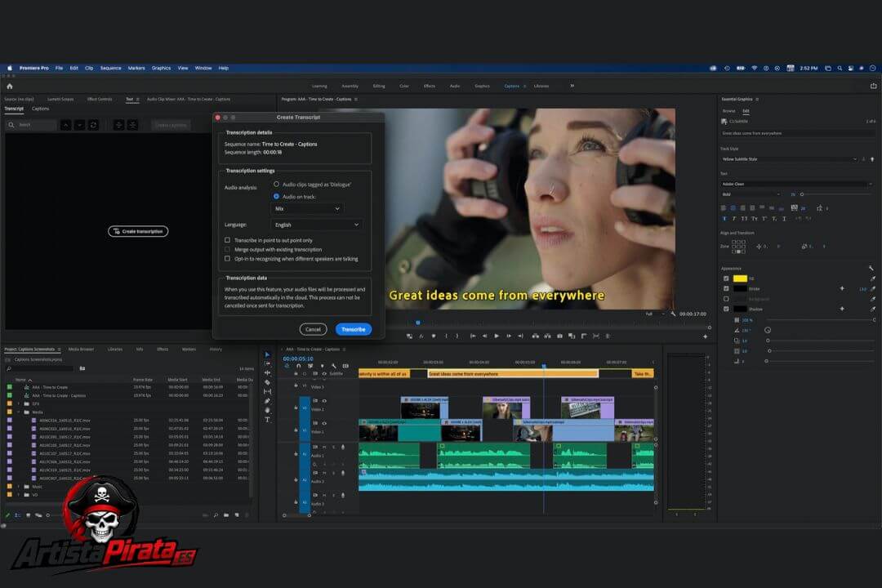The height and width of the screenshot is (588, 882).
Task: Toggle the Shadow checkbox in Appearance
Action: tap(726, 309)
